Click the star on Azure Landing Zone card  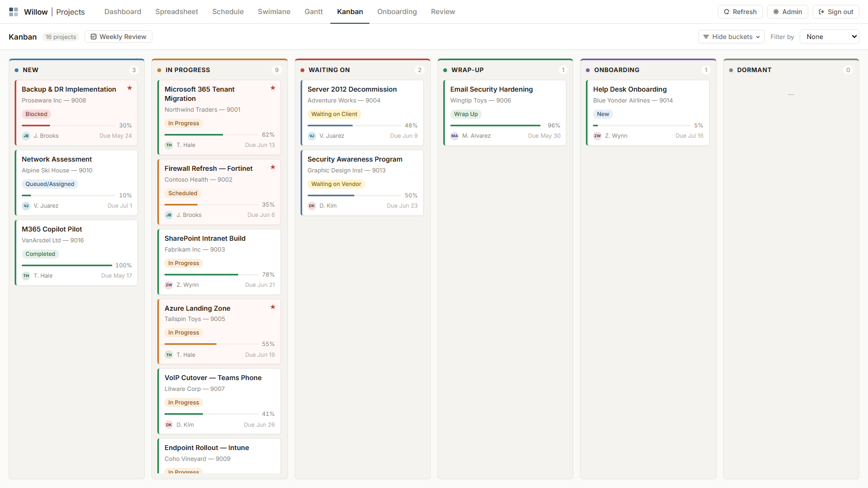point(273,307)
